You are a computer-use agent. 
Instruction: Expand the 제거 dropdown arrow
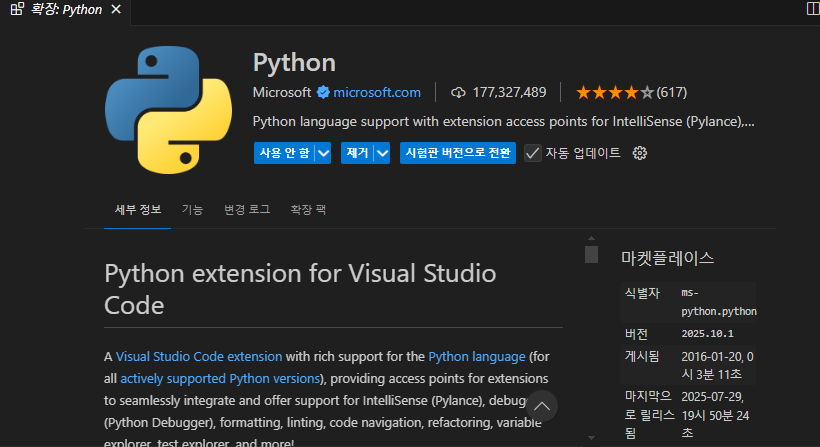click(x=383, y=153)
